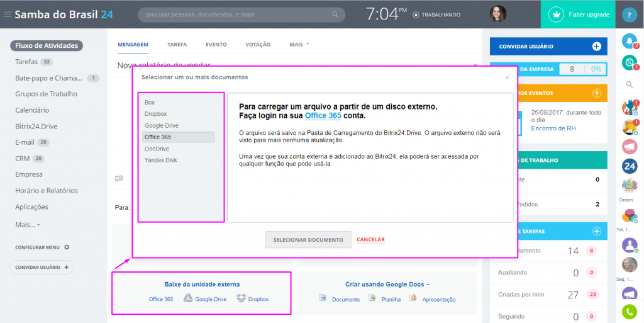This screenshot has height=323, width=644.
Task: Open Horário e Relatórios menu item
Action: [47, 191]
